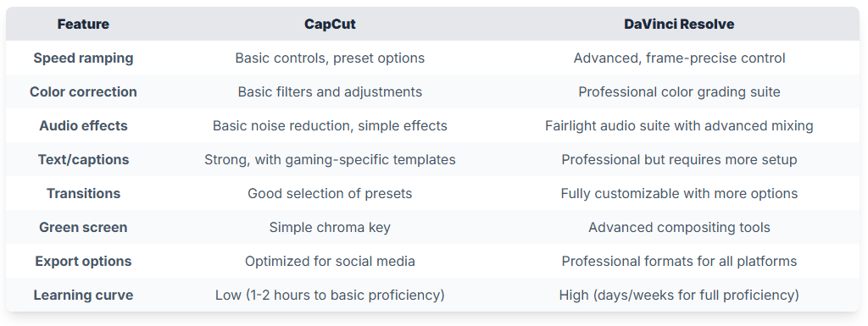The image size is (868, 326).
Task: Select the Audio effects row label
Action: 83,125
